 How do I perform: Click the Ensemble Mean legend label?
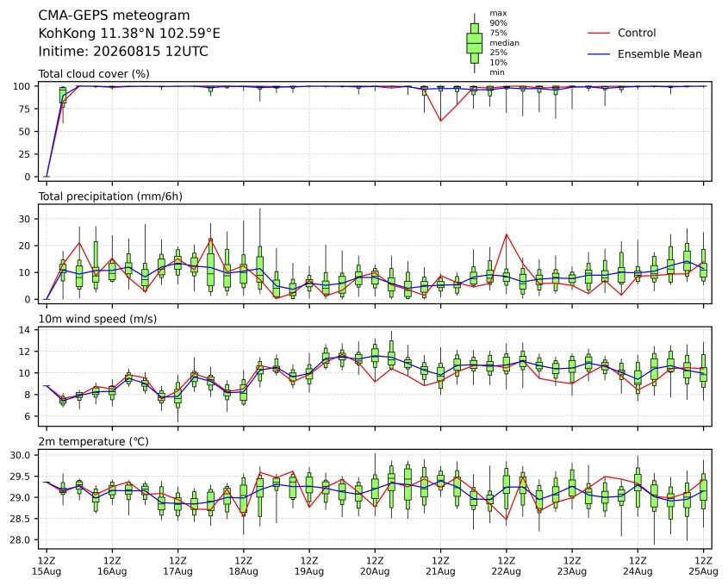pos(659,54)
